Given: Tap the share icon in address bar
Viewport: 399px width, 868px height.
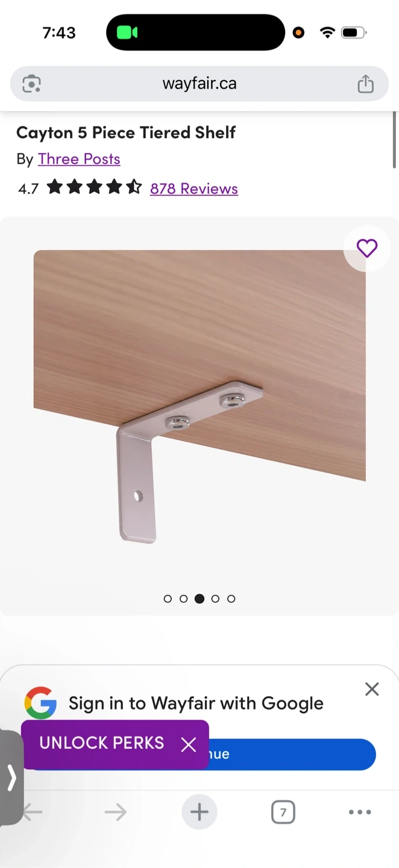Looking at the screenshot, I should click(x=365, y=83).
